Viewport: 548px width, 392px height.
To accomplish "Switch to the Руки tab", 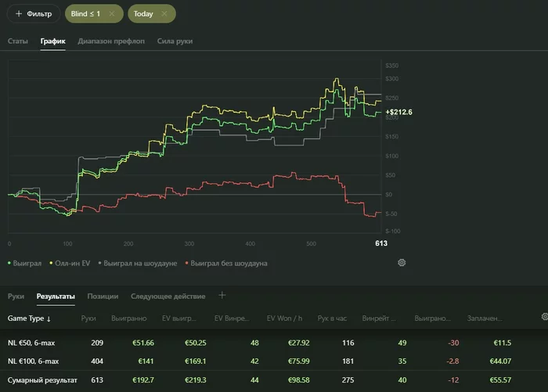I will point(16,297).
